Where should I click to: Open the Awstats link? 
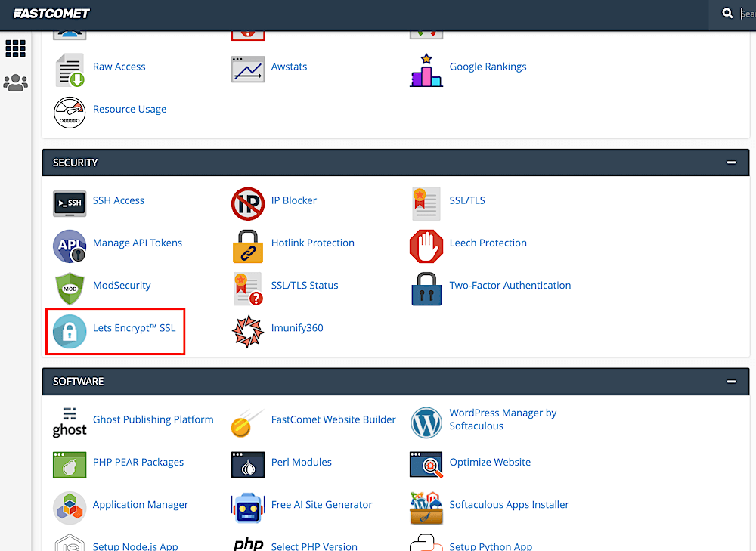[289, 67]
